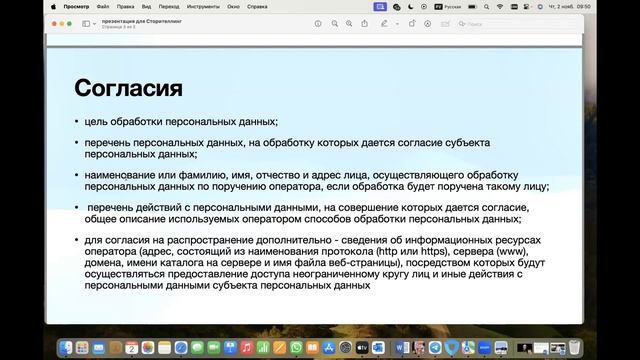Open Control Center in menu bar
The width and height of the screenshot is (640, 360).
click(x=527, y=7)
